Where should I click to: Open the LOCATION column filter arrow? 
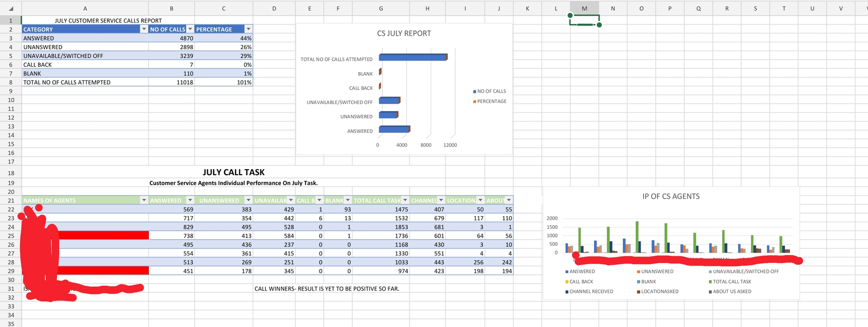(x=481, y=200)
